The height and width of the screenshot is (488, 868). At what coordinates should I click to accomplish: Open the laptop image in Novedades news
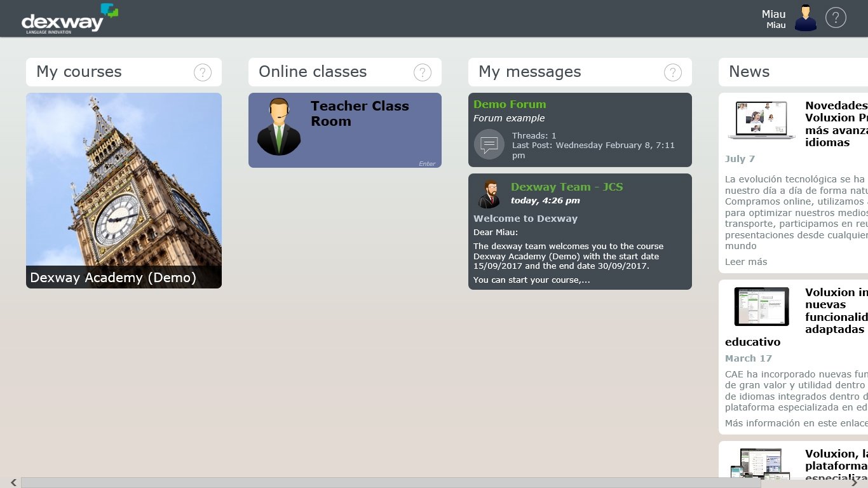point(761,120)
